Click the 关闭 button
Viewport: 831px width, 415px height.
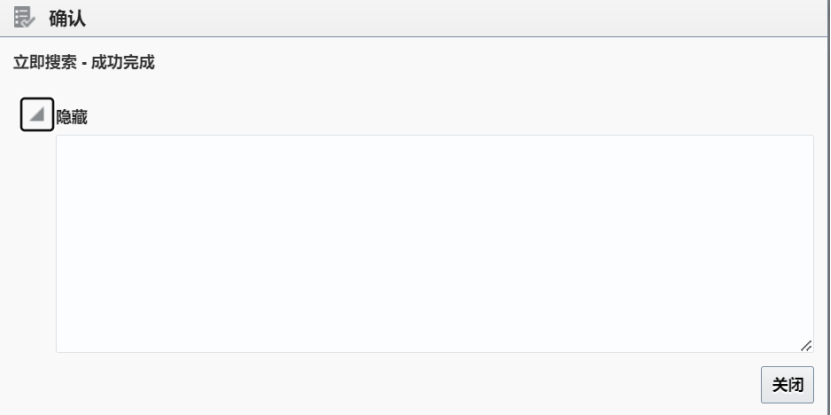(x=787, y=385)
